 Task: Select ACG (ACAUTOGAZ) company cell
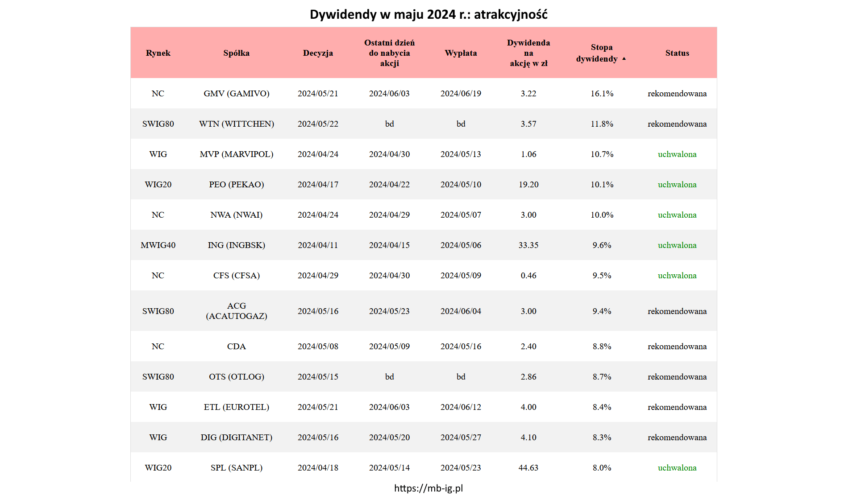(236, 311)
